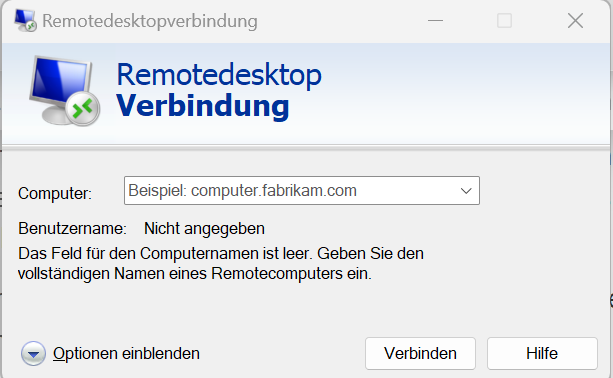The image size is (613, 378).
Task: Click the message about empty Computernamen field
Action: (x=221, y=263)
